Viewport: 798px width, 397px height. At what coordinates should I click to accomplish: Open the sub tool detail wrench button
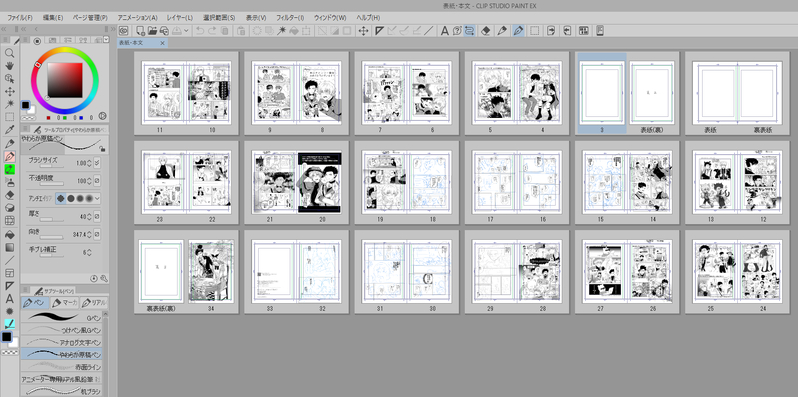pos(104,278)
